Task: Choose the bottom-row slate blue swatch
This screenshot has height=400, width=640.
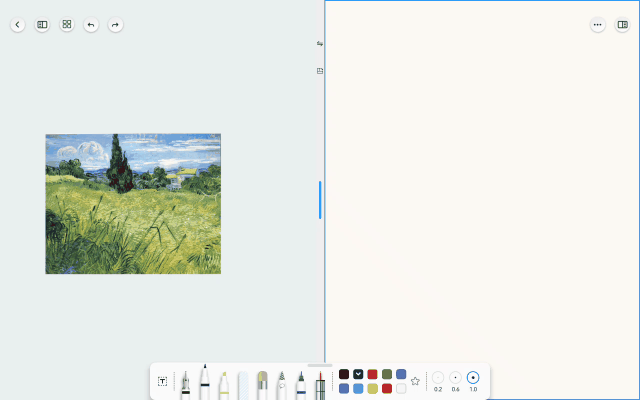Action: point(344,389)
